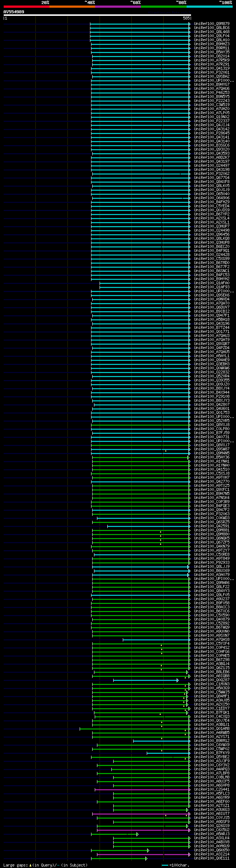Click arrowhead ending the UniRef100_Q84XF8 bar
Image resolution: width=236 pixels, height=868 pixels.
tap(190, 182)
